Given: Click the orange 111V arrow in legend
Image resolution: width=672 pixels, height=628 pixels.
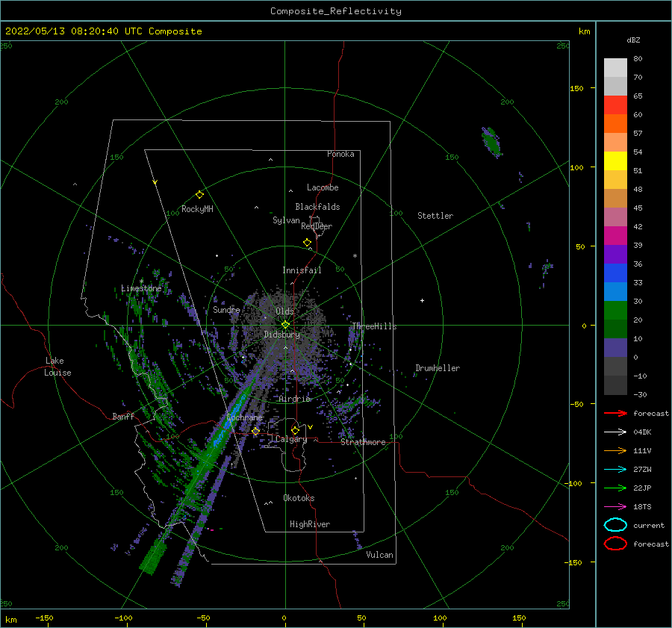Looking at the screenshot, I should tap(615, 450).
